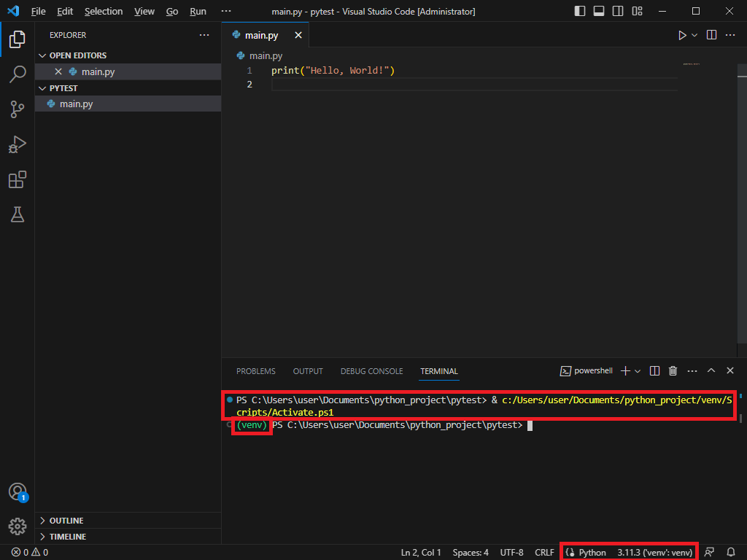
Task: Split the terminal panel
Action: click(654, 371)
